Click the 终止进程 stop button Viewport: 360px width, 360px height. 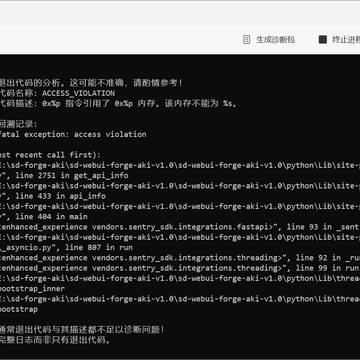339,40
